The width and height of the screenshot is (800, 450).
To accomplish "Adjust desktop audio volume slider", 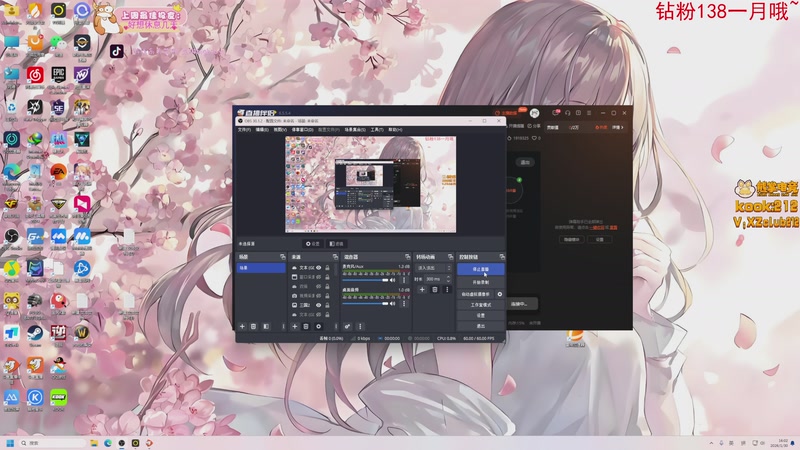I will coord(365,304).
